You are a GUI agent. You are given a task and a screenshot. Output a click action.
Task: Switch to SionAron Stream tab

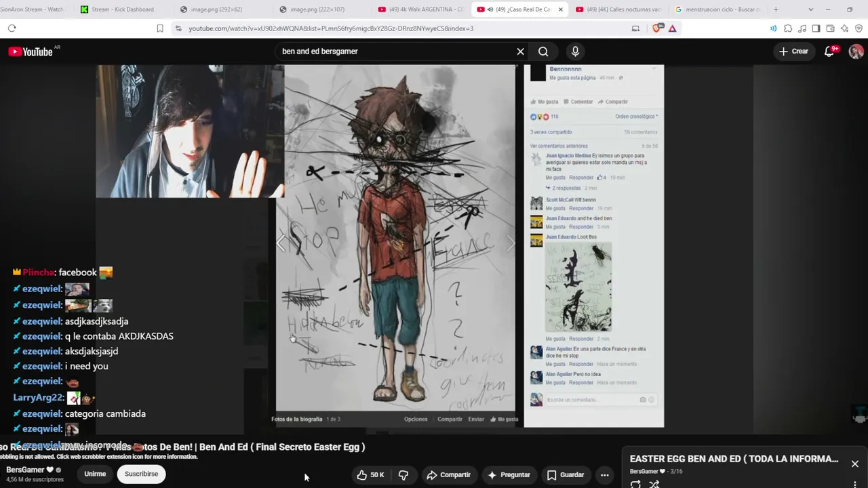click(34, 9)
